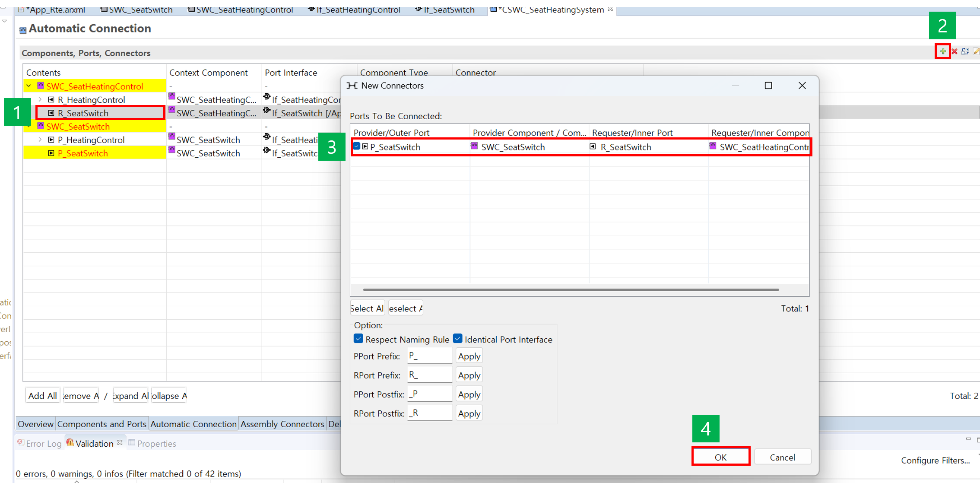Collapse the SWC_SeatHeatingControl tree node
Viewport: 980px width, 486px height.
[x=29, y=86]
